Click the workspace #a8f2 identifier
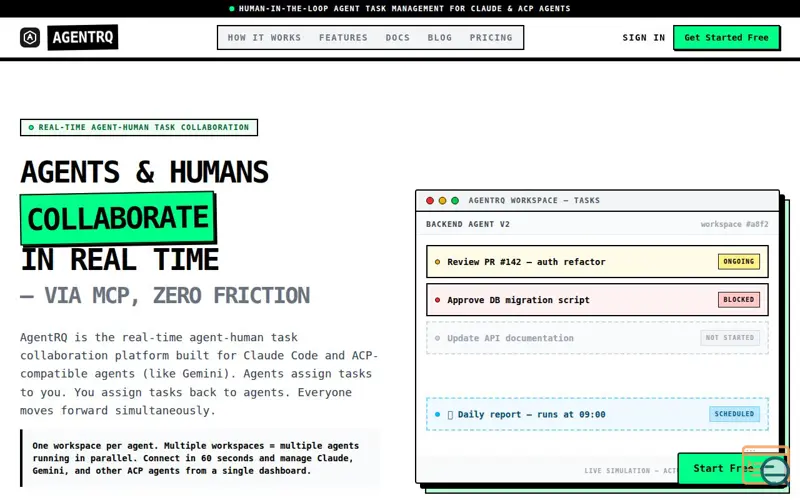Image resolution: width=800 pixels, height=500 pixels. point(734,224)
